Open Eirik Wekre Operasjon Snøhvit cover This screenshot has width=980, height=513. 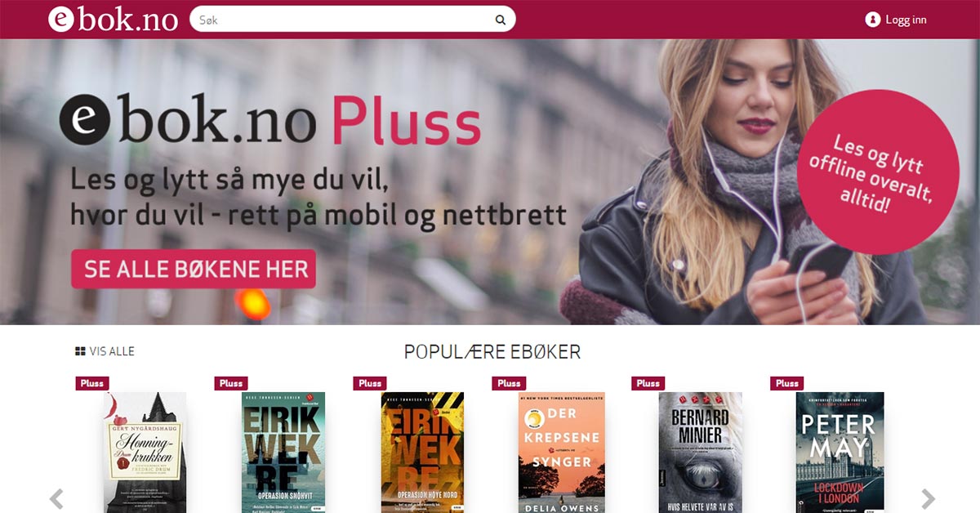click(x=283, y=453)
